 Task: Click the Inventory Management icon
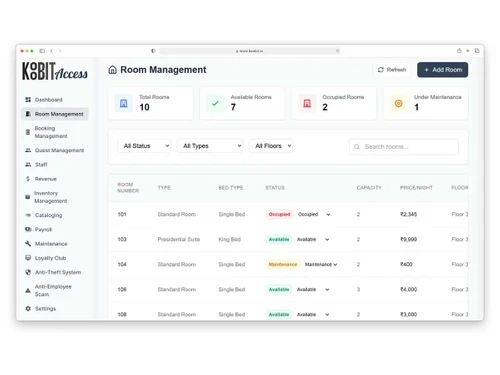[x=28, y=197]
